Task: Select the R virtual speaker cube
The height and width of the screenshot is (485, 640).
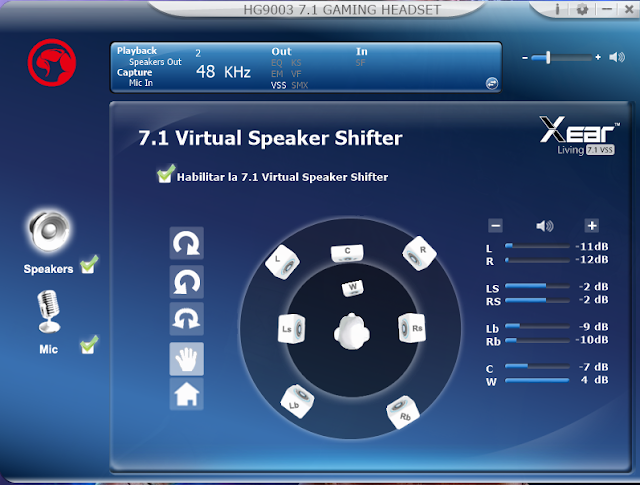Action: click(419, 254)
